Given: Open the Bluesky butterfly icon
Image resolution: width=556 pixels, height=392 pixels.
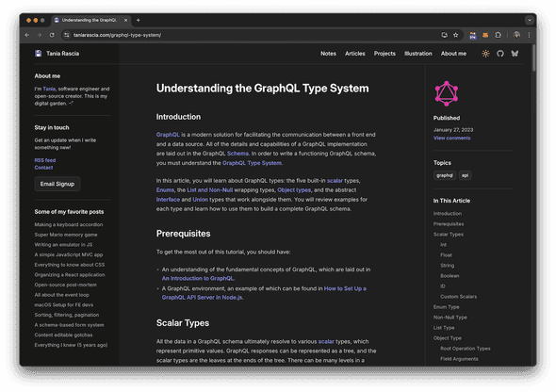Looking at the screenshot, I should click(515, 54).
